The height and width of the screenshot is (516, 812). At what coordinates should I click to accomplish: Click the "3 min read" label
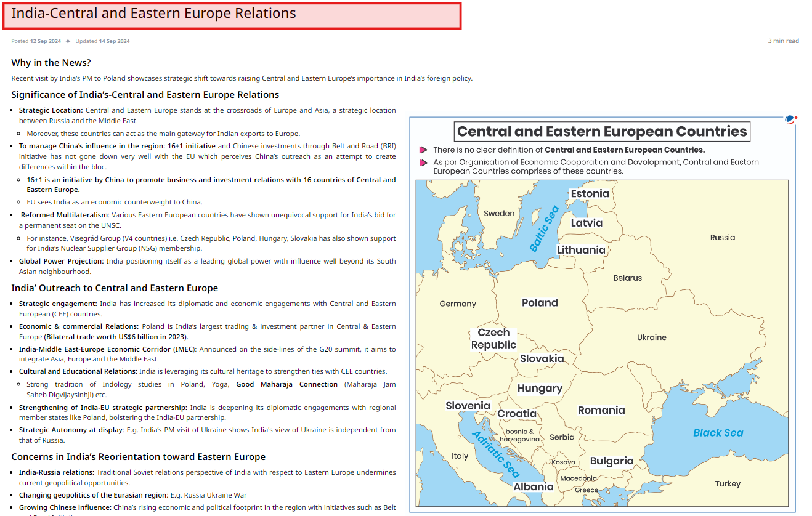click(x=783, y=41)
